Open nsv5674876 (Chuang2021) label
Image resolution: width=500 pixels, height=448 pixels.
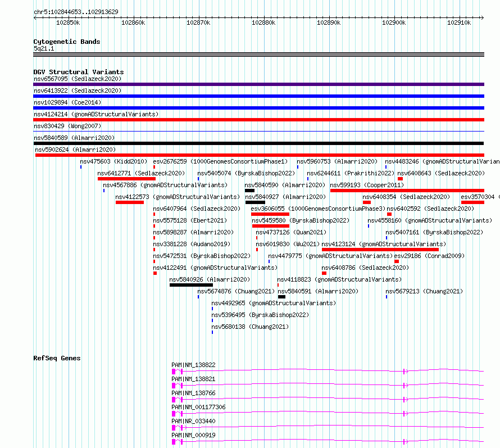coord(236,291)
